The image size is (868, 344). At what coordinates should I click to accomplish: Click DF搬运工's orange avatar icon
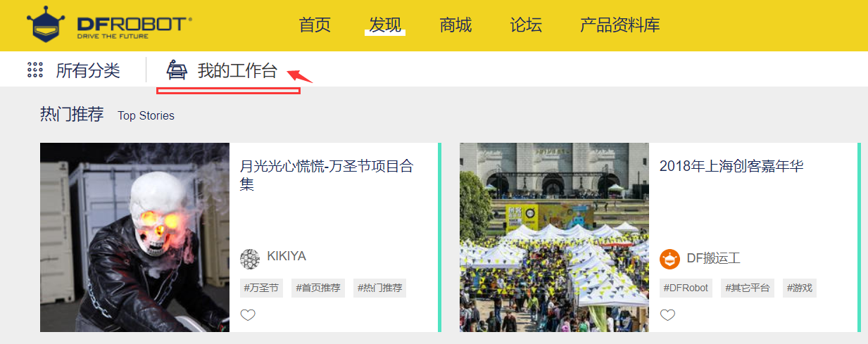point(669,258)
